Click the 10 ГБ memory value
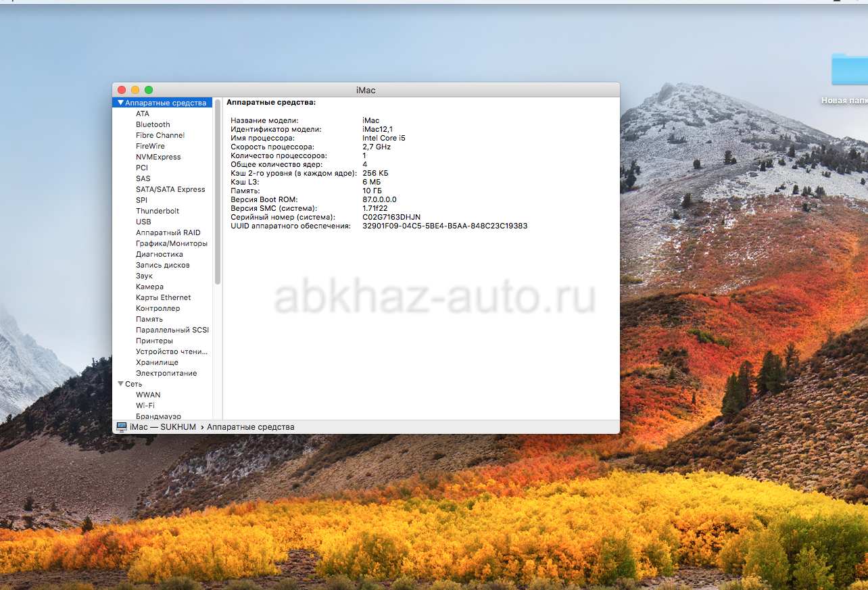The width and height of the screenshot is (868, 590). click(372, 191)
